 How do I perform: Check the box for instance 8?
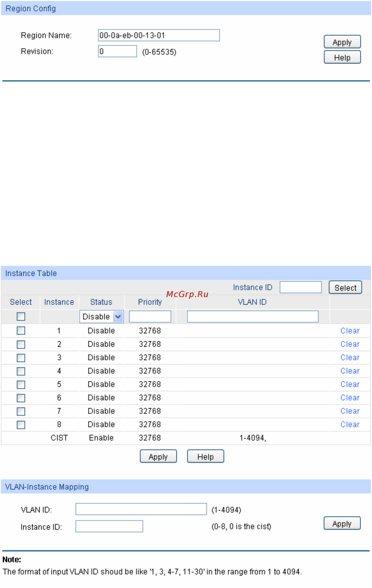click(21, 425)
